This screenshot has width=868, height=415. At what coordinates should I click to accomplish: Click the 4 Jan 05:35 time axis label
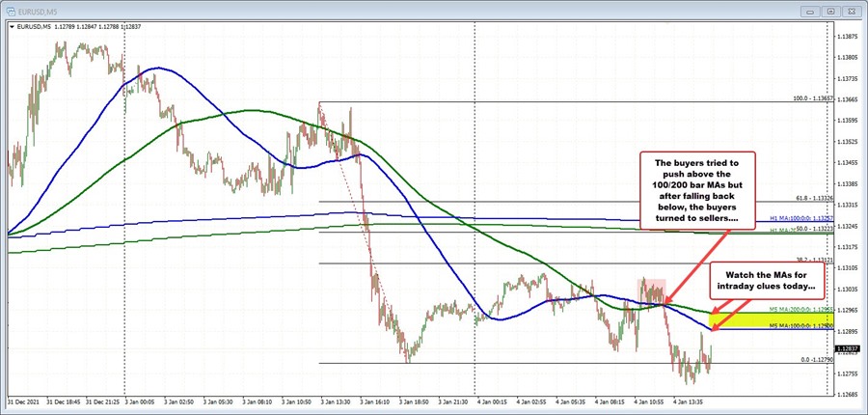coord(571,404)
